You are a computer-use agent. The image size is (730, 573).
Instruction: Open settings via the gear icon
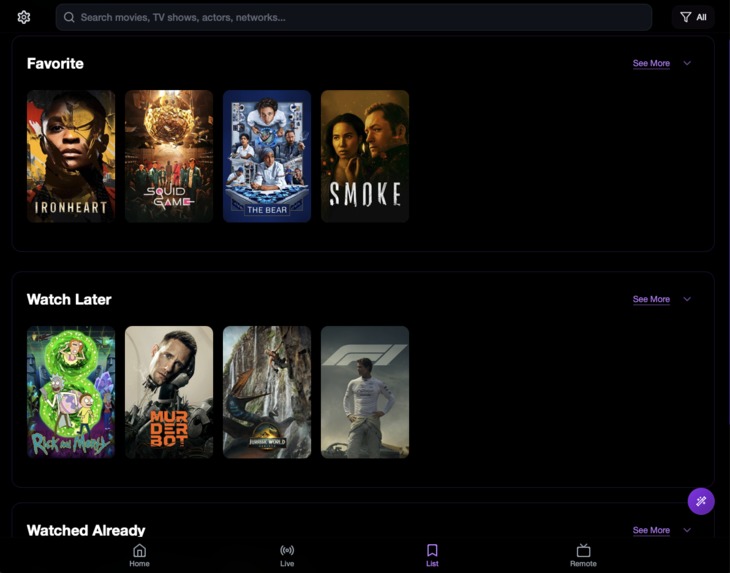pyautogui.click(x=24, y=17)
